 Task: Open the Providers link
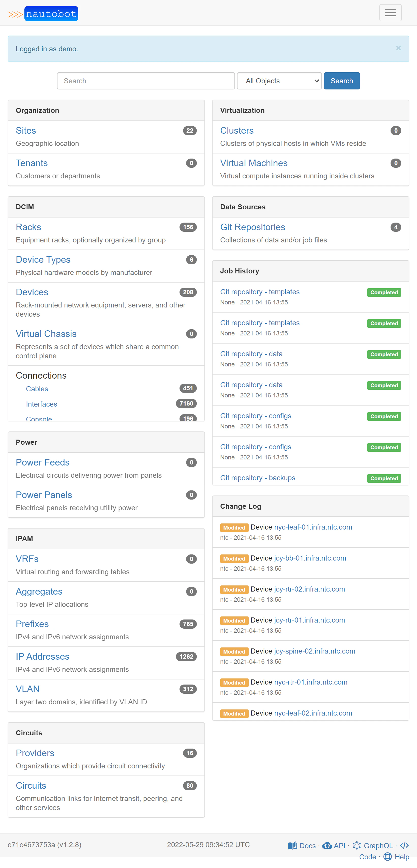pos(35,753)
